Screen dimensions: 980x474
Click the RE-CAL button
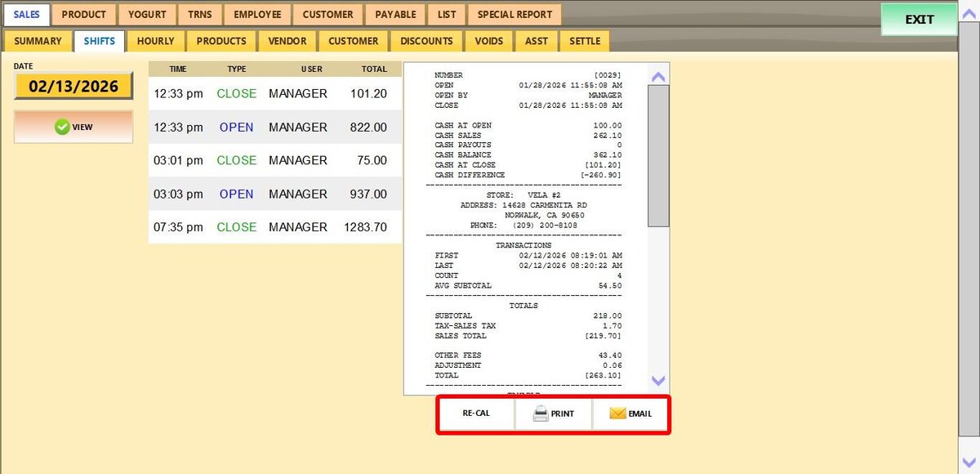476,414
